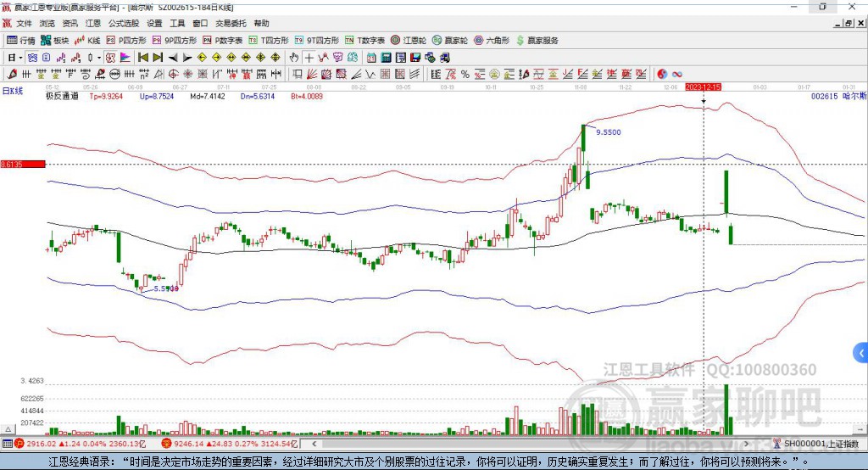Click the Tp=9.9264 indicator value
Screen dimensions: 868x470
(x=106, y=97)
